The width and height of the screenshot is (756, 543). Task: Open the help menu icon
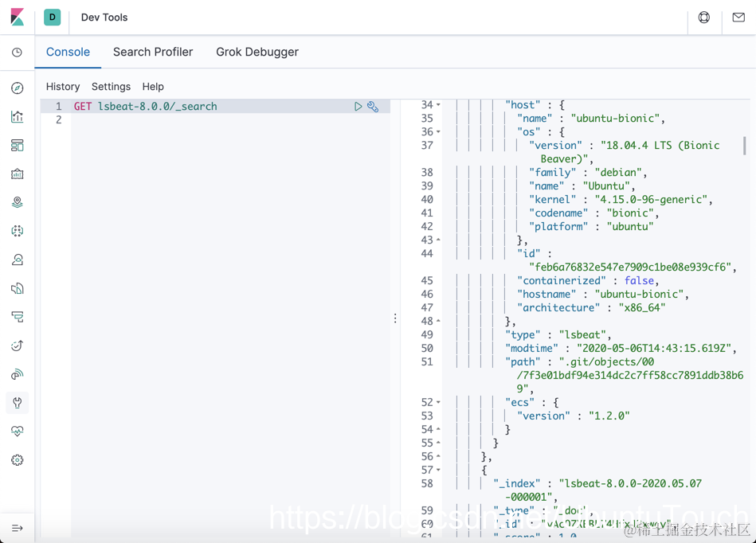[704, 18]
